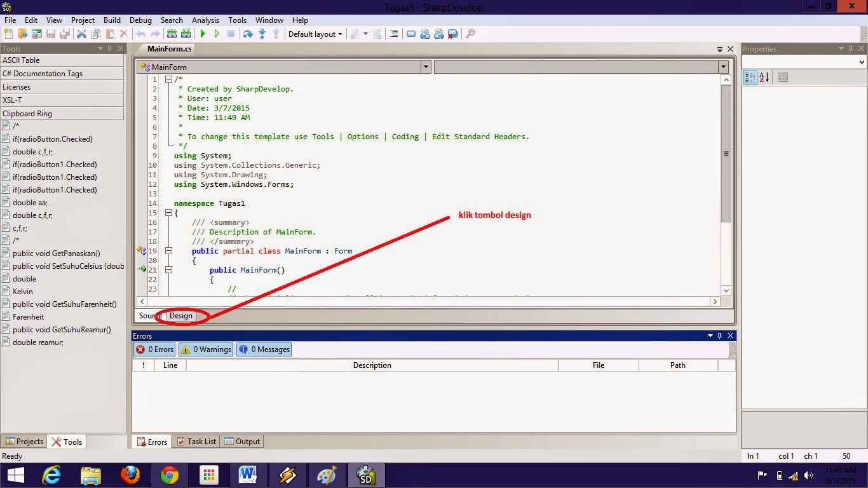Click the Redo arrow icon
The image size is (868, 488).
pos(154,34)
